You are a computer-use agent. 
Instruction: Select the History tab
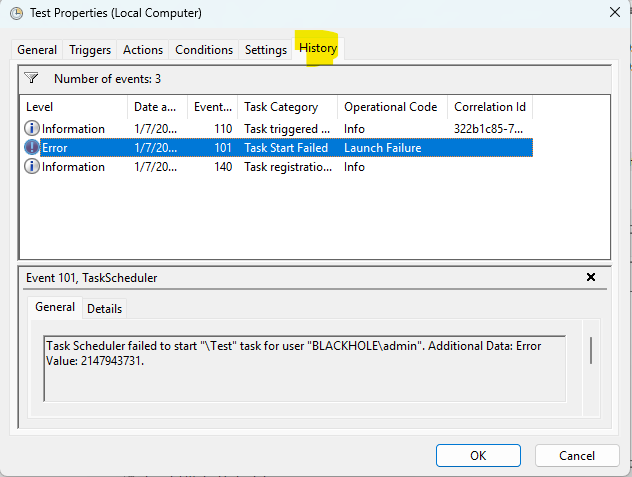click(318, 48)
